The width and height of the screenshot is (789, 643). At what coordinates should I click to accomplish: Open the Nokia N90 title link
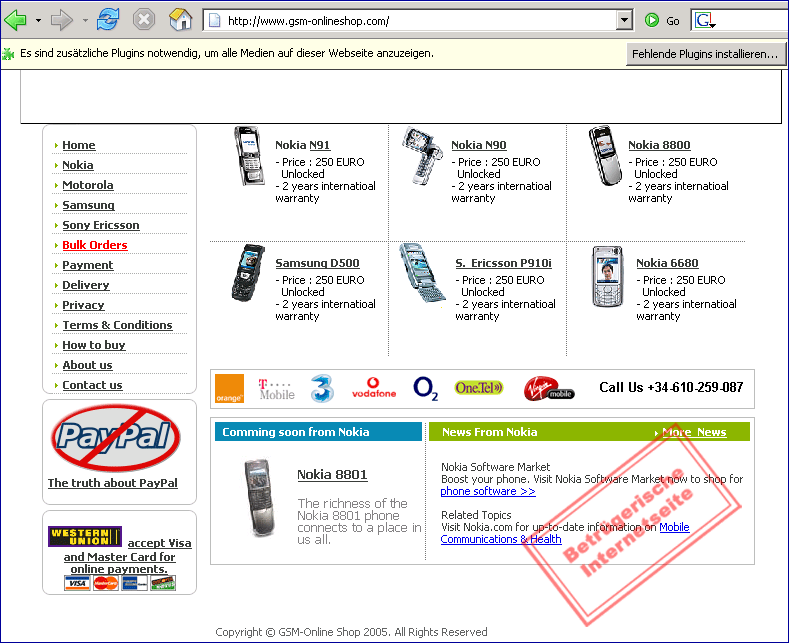[479, 145]
